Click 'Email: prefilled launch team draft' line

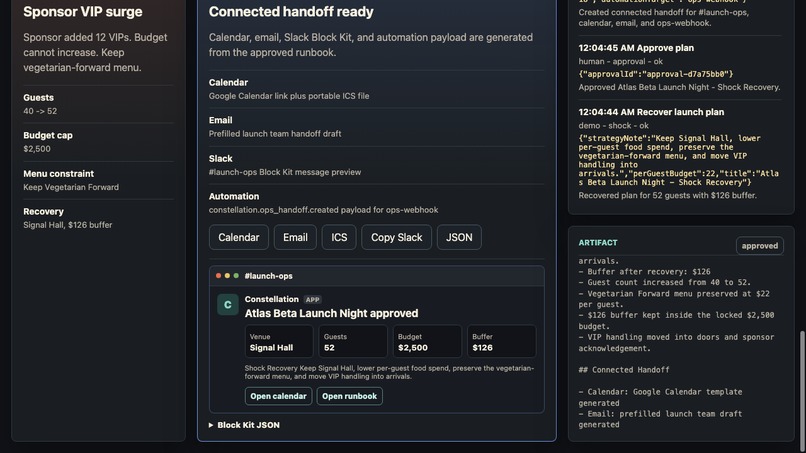[x=660, y=419]
